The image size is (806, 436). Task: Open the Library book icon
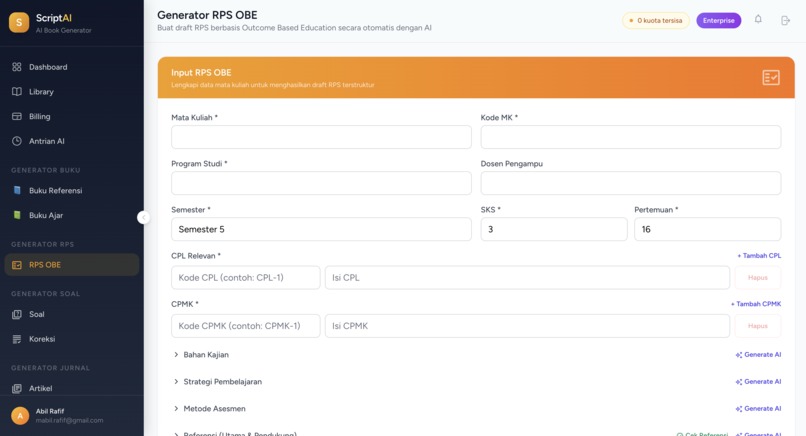click(x=17, y=92)
